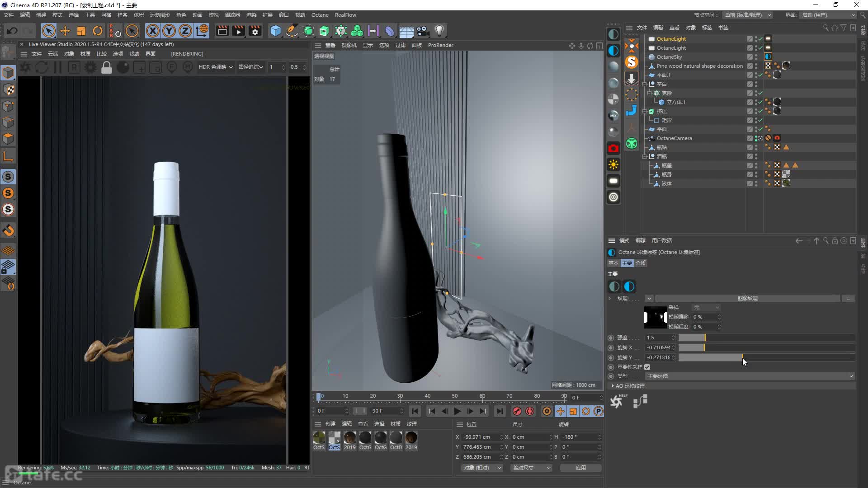Click the ellipsis button next to 图像纹理

pyautogui.click(x=848, y=298)
